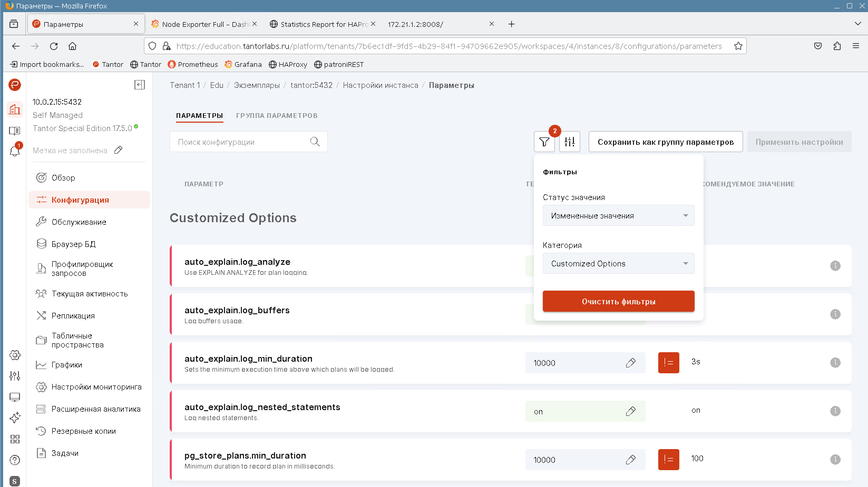Collapse the left sidebar panel
Image resolution: width=868 pixels, height=487 pixels.
click(140, 85)
